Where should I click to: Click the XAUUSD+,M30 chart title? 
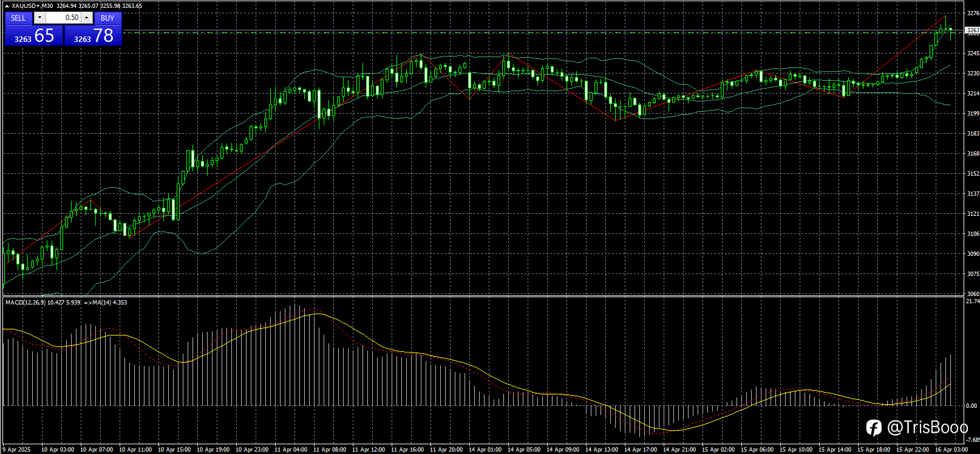[33, 6]
